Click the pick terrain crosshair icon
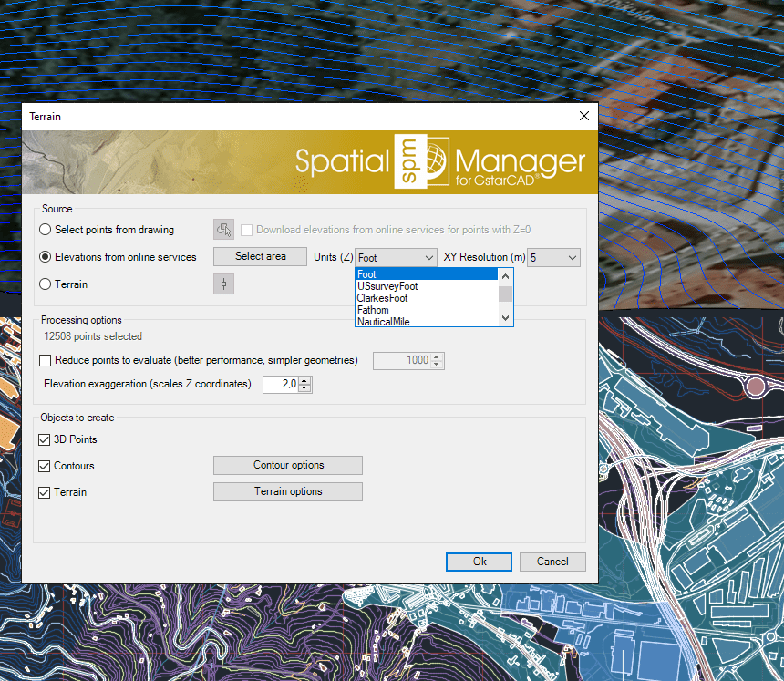784x681 pixels. coord(223,284)
